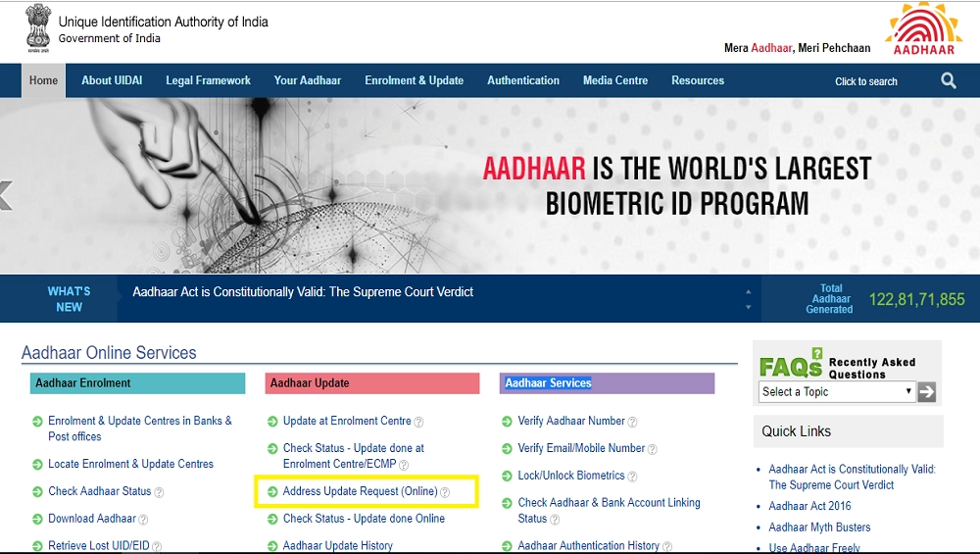Click help icon beside Check Aadhaar Status
Screen dimensions: 980x554
click(x=160, y=492)
